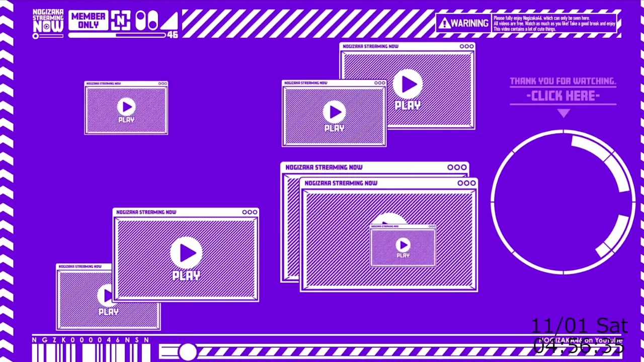Play the video in the top-right window
The height and width of the screenshot is (362, 644).
point(408,85)
